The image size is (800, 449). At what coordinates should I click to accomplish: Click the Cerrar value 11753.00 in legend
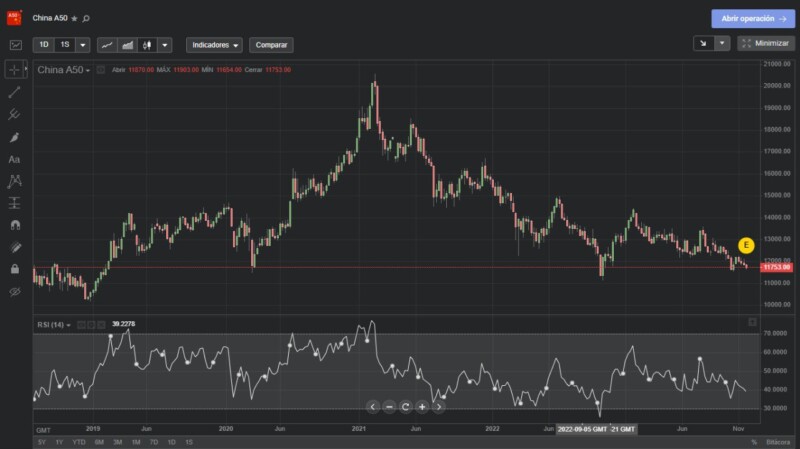[278, 70]
